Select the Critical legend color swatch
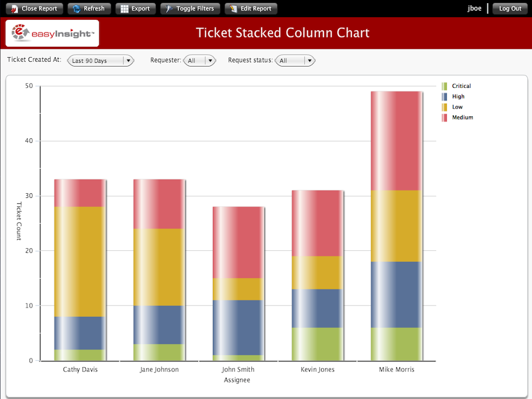 (444, 86)
